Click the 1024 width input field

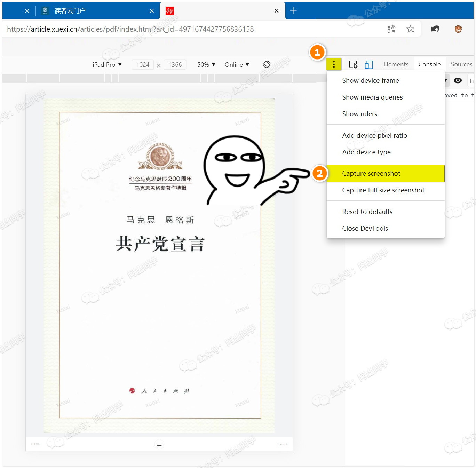tap(143, 65)
